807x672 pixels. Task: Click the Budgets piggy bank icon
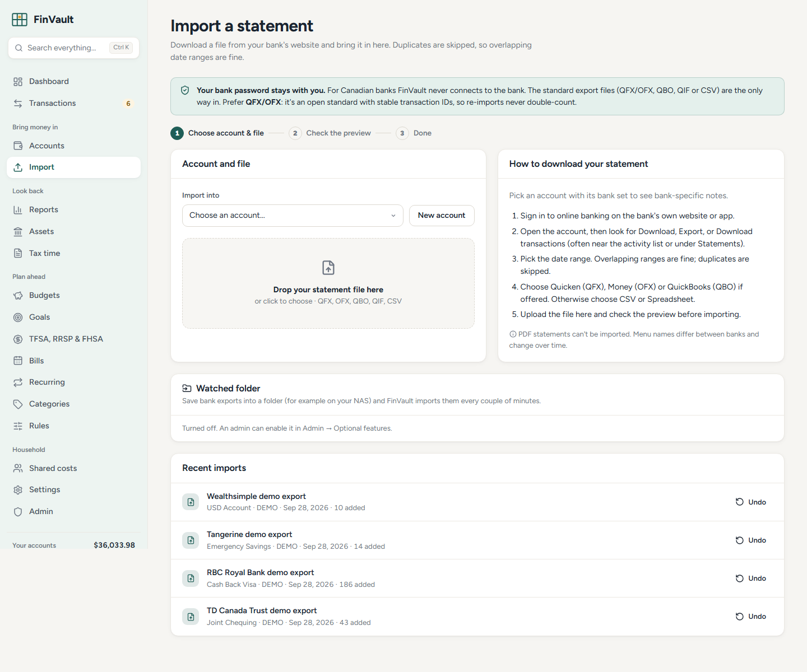point(18,296)
